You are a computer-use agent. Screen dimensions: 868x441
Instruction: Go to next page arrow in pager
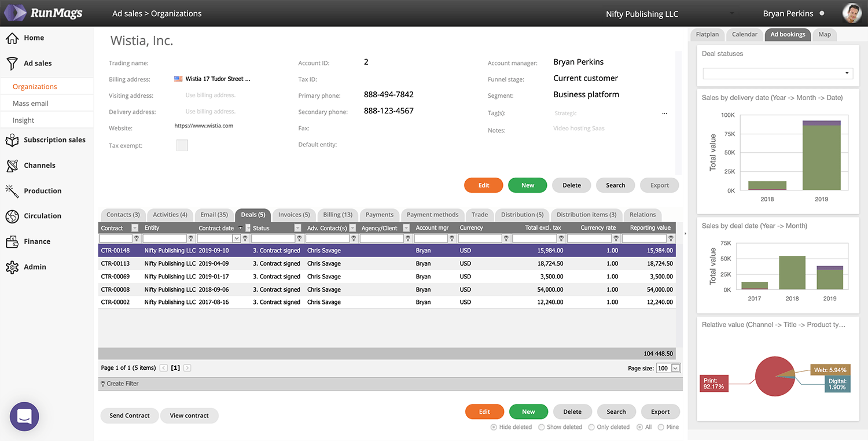187,368
